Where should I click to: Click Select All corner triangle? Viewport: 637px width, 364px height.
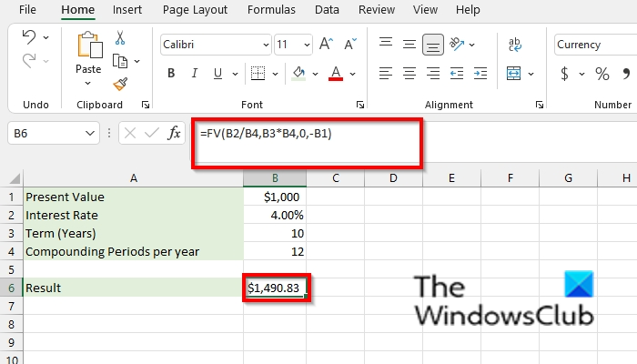coord(15,178)
